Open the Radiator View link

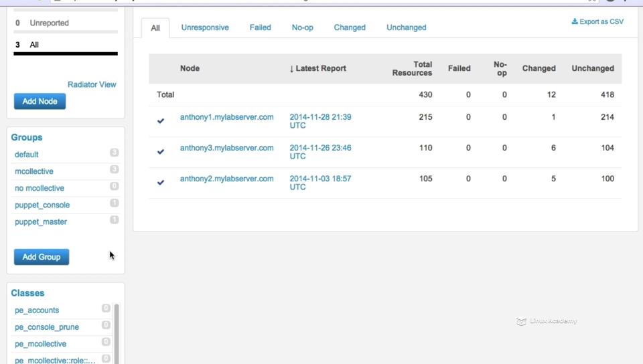coord(92,84)
